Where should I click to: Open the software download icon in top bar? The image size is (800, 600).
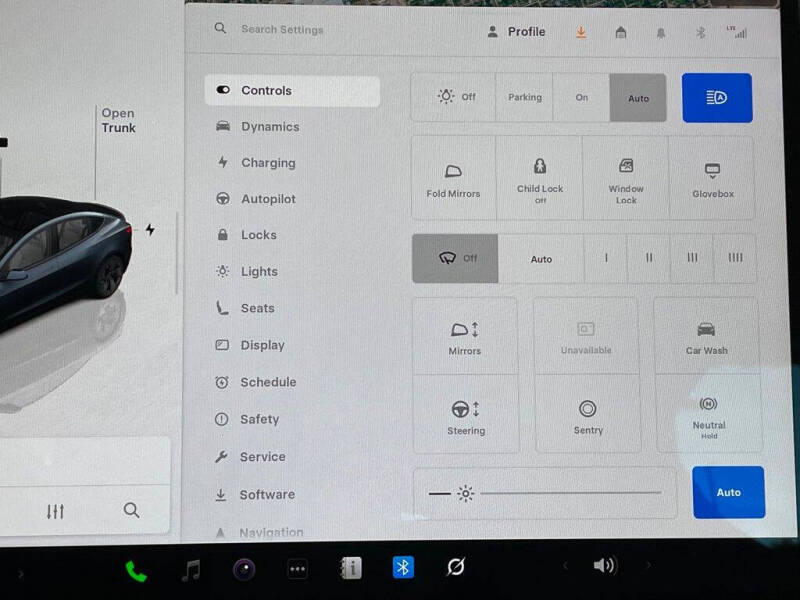coord(581,31)
